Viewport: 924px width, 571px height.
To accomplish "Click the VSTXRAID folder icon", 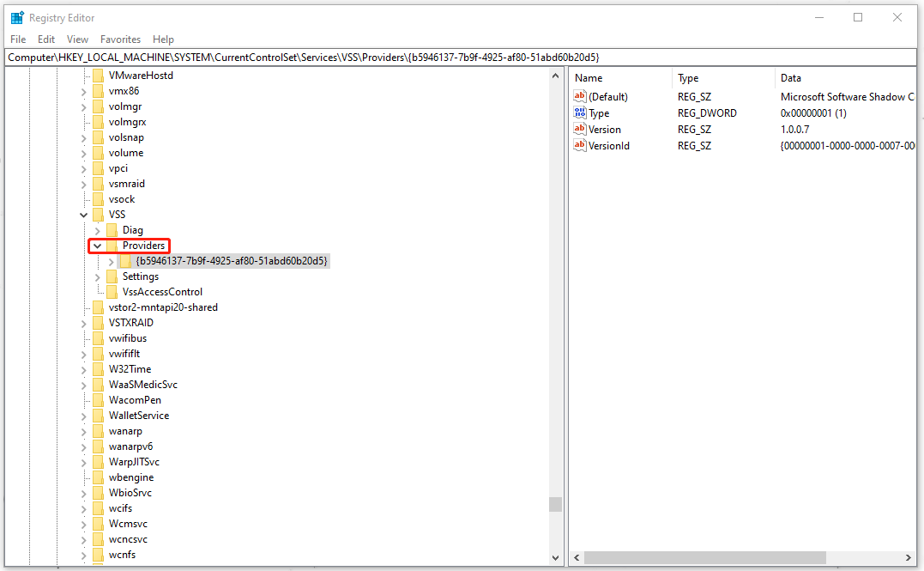I will [99, 323].
